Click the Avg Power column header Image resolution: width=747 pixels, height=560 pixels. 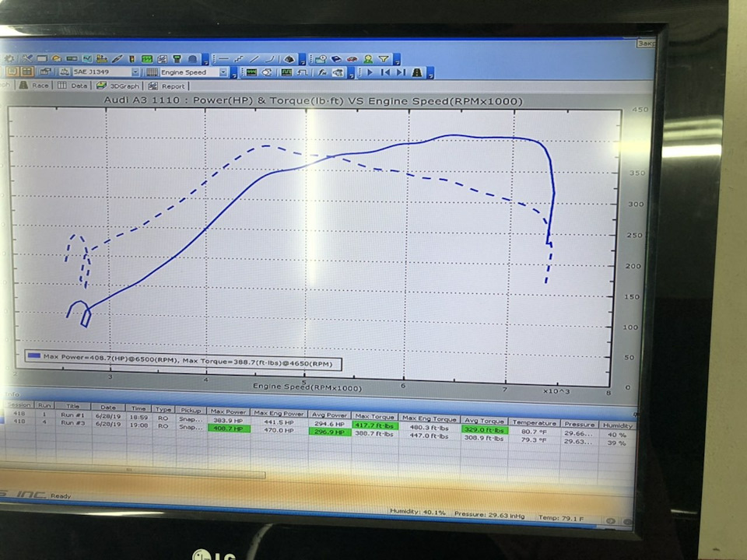(328, 415)
